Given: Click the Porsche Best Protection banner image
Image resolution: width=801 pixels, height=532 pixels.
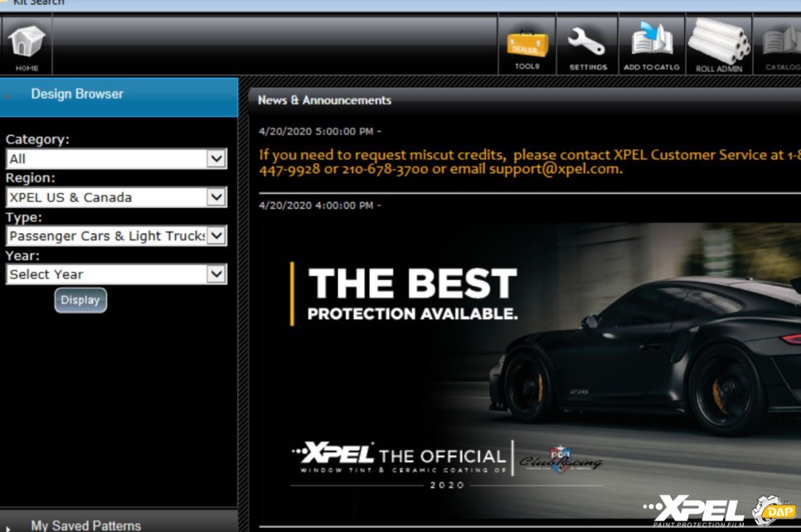Looking at the screenshot, I should point(529,365).
